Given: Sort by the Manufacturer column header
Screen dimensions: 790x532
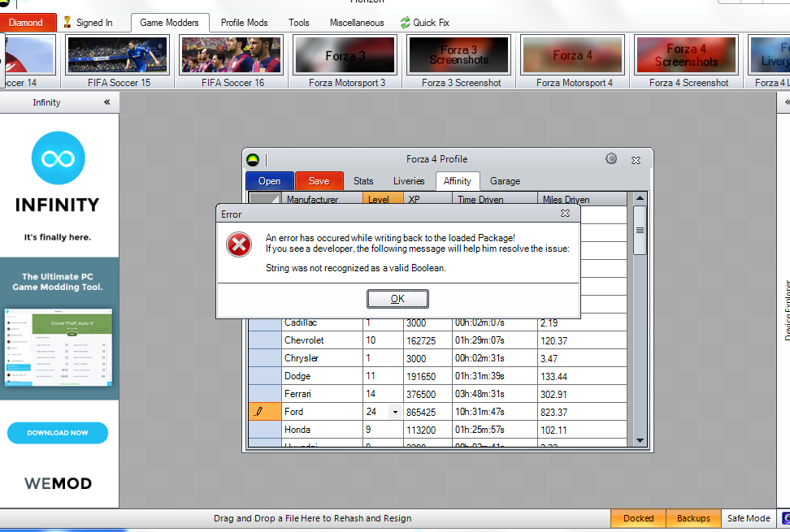Looking at the screenshot, I should [x=322, y=199].
